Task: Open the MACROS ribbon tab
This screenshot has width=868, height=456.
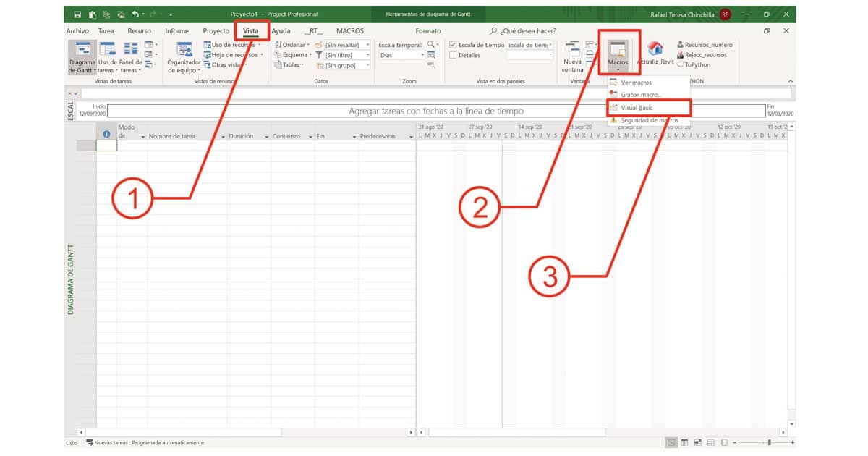Action: (x=350, y=31)
